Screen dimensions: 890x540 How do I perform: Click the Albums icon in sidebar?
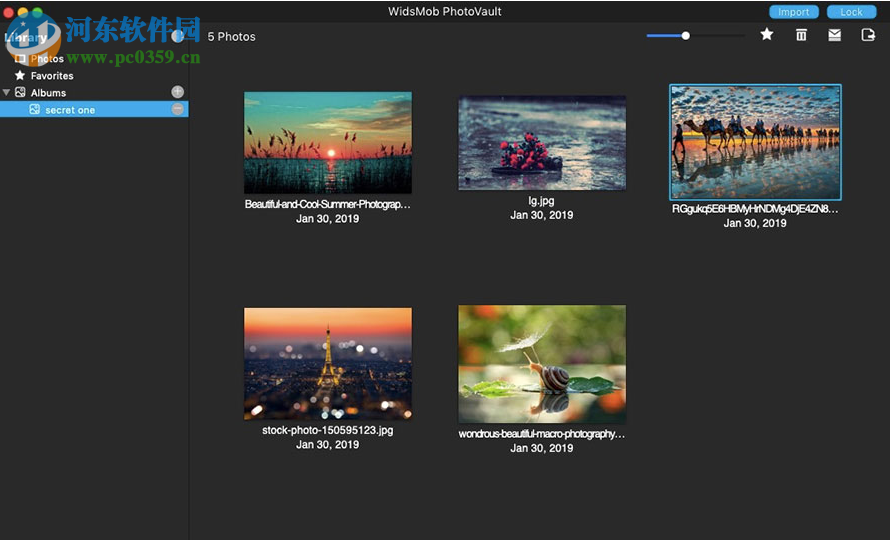(x=20, y=93)
